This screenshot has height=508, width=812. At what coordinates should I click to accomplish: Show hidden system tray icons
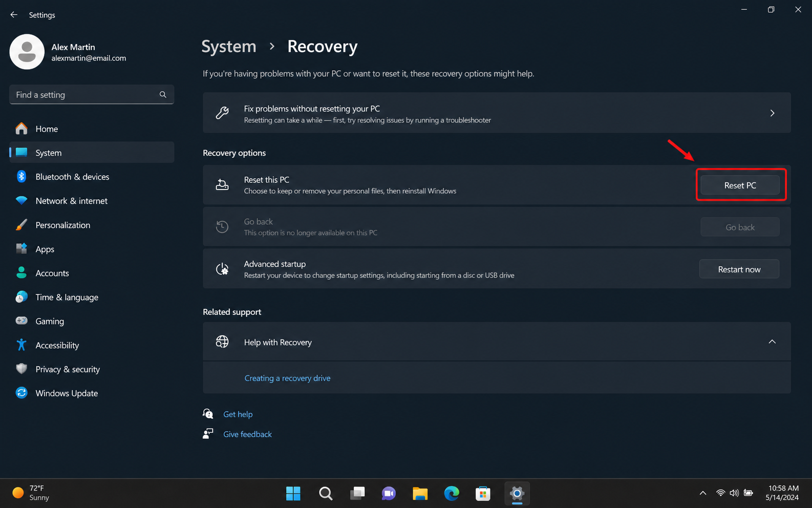[x=703, y=493]
